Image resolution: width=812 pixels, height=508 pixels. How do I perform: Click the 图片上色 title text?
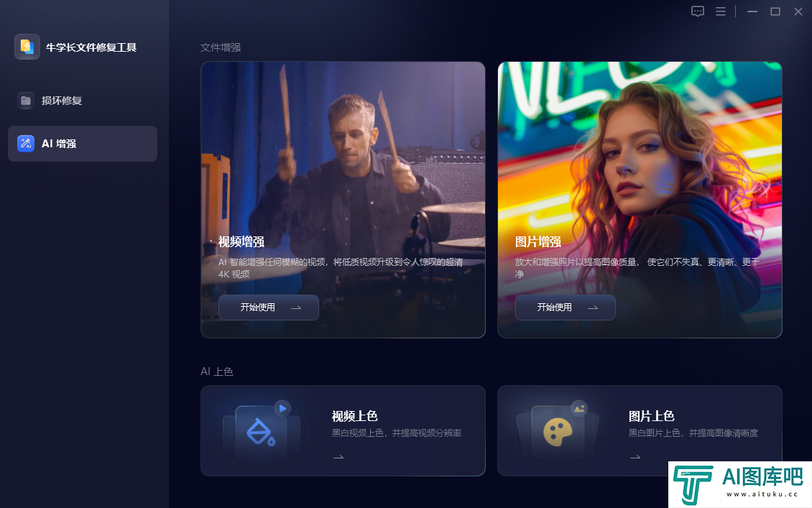click(652, 416)
